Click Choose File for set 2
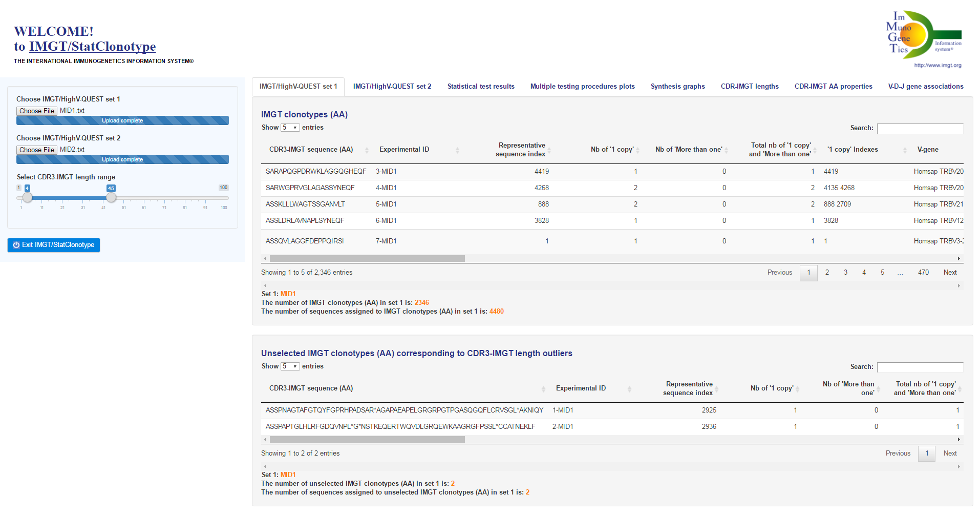 point(37,150)
